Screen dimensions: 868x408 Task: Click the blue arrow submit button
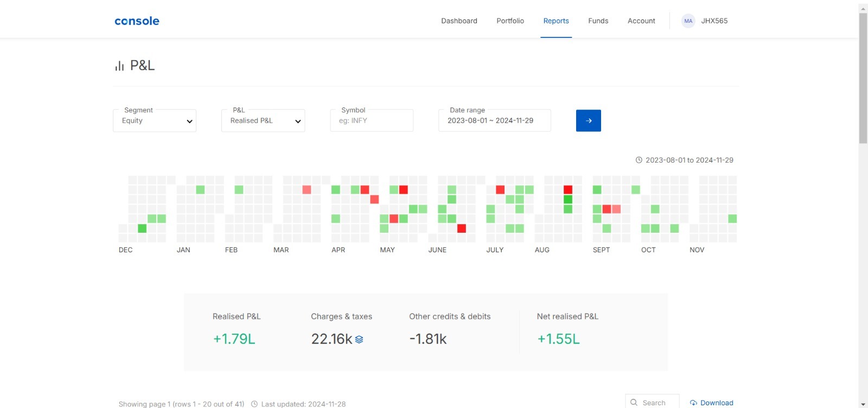pyautogui.click(x=588, y=120)
